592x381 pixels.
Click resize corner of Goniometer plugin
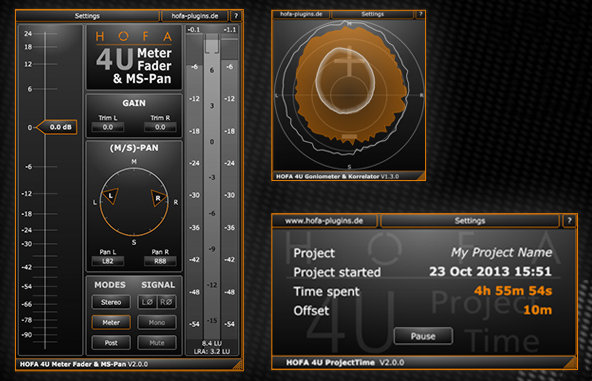click(x=420, y=176)
